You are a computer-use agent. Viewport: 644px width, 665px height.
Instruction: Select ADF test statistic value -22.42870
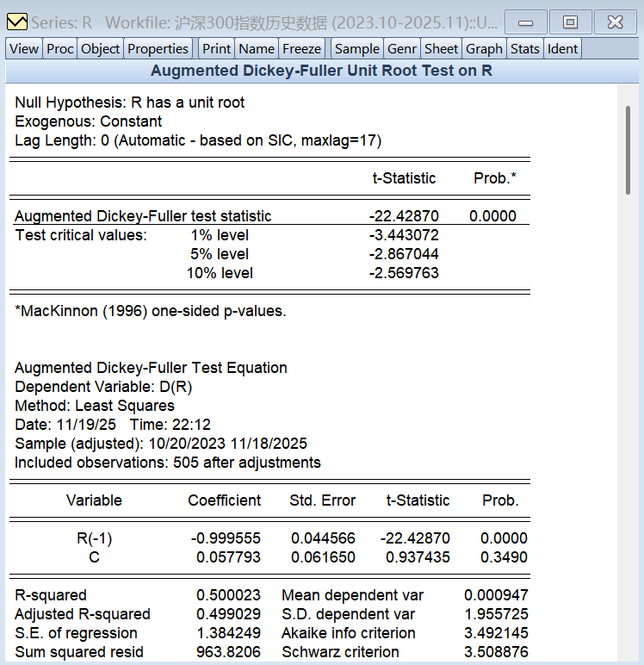[x=404, y=216]
